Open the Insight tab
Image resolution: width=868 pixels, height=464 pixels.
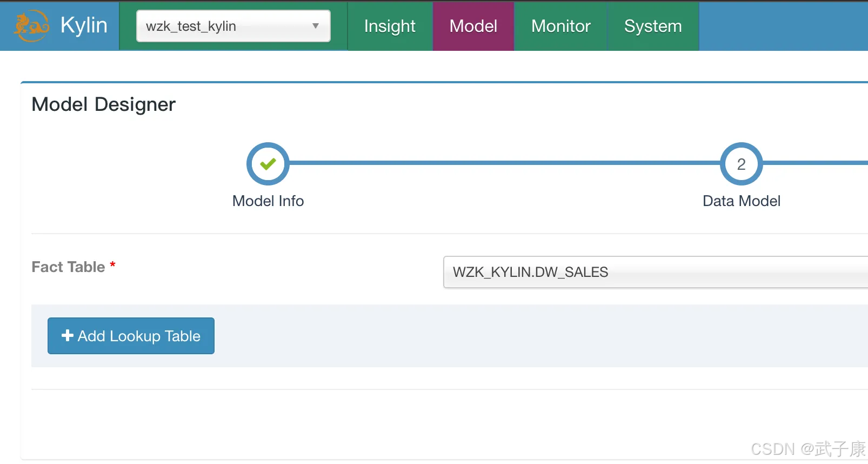point(390,26)
